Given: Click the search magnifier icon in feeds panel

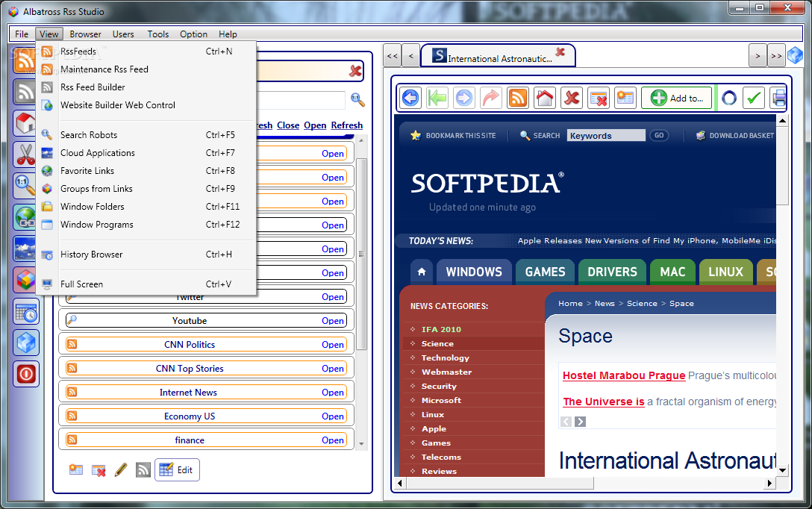Looking at the screenshot, I should pos(357,99).
